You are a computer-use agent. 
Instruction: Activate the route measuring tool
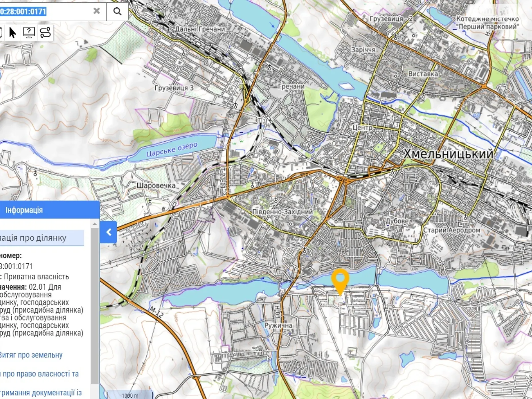[45, 33]
